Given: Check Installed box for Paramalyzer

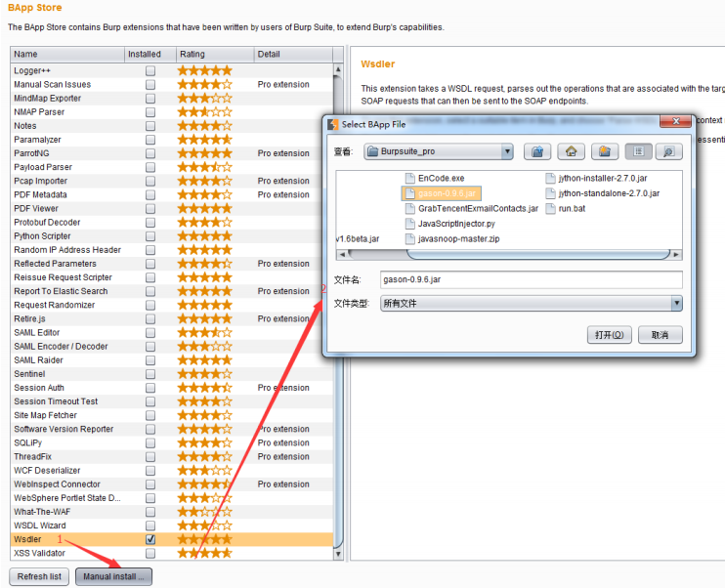Looking at the screenshot, I should [150, 140].
